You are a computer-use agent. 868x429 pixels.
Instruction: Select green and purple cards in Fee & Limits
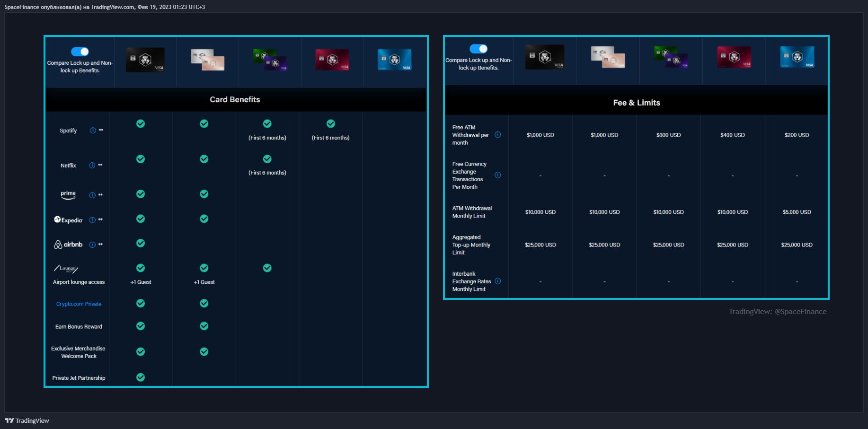point(671,57)
